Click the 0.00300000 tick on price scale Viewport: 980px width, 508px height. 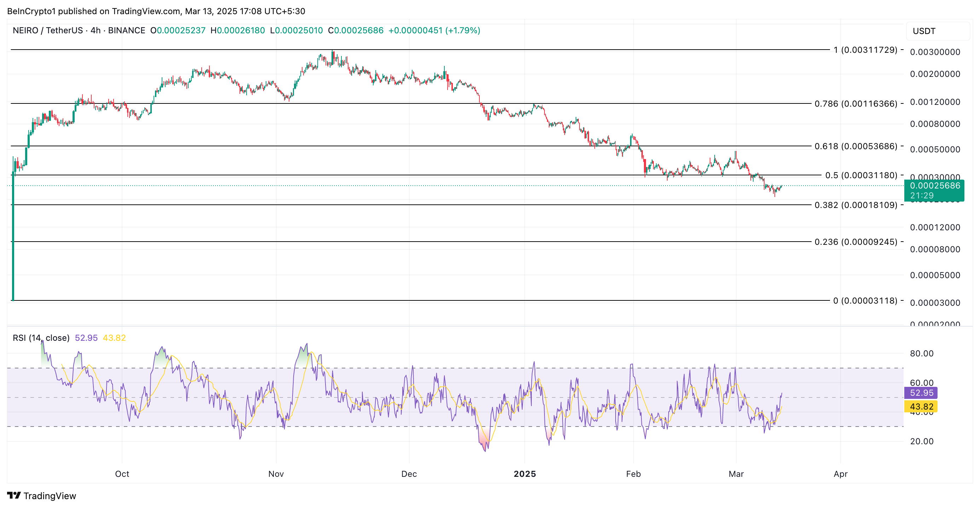935,52
